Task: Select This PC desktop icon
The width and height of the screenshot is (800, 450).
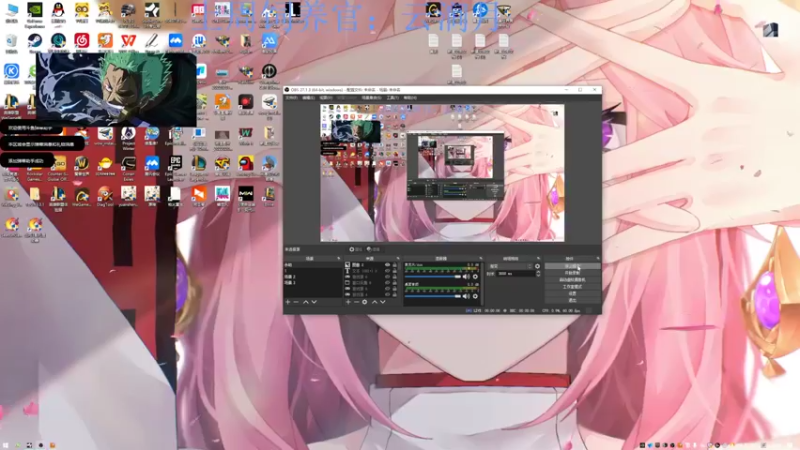Action: pos(11,12)
